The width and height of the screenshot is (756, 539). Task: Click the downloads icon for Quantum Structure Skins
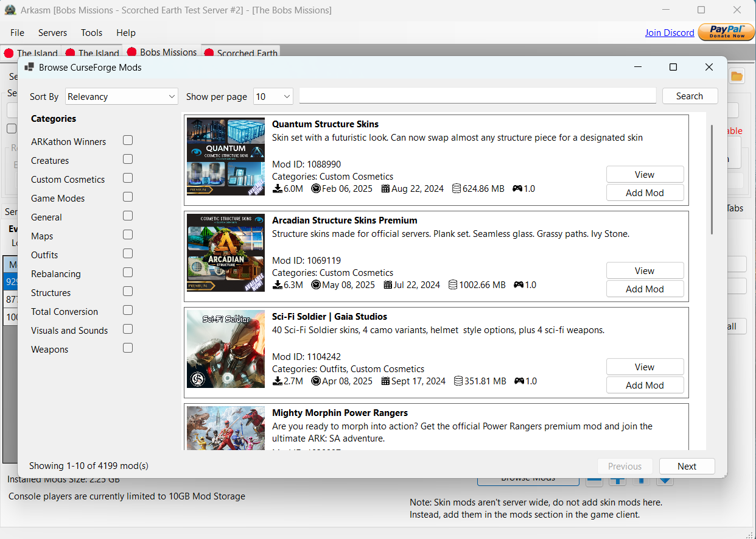pos(278,189)
